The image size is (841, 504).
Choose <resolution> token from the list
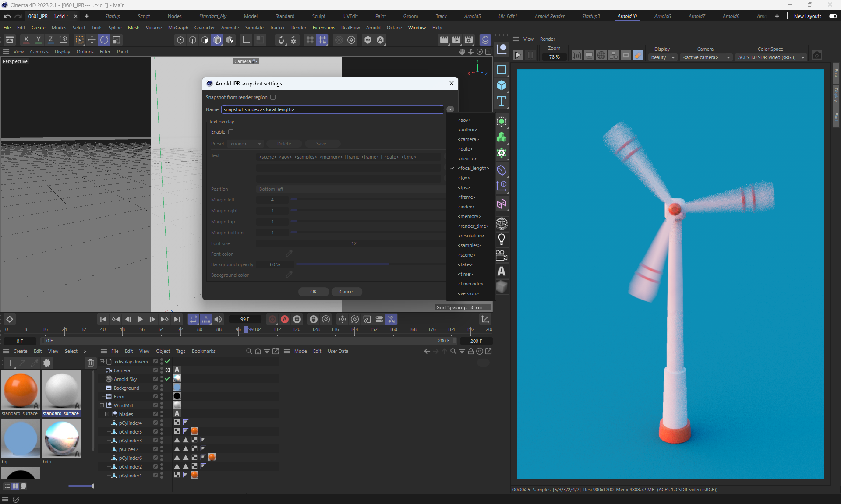pyautogui.click(x=471, y=236)
